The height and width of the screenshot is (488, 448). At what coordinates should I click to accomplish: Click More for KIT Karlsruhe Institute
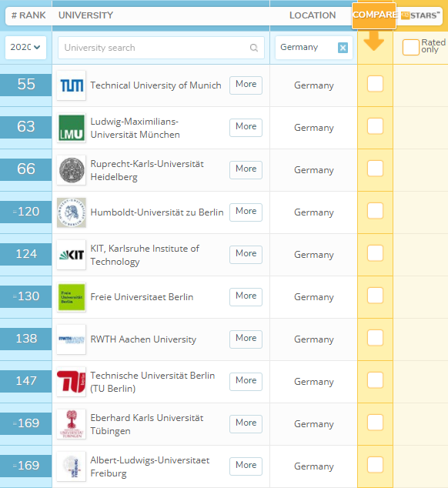[246, 254]
